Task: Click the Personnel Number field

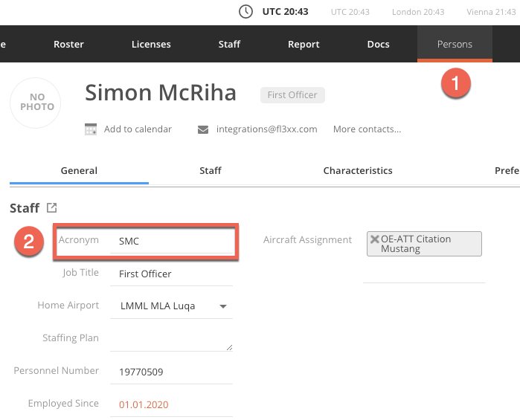Action: [171, 372]
